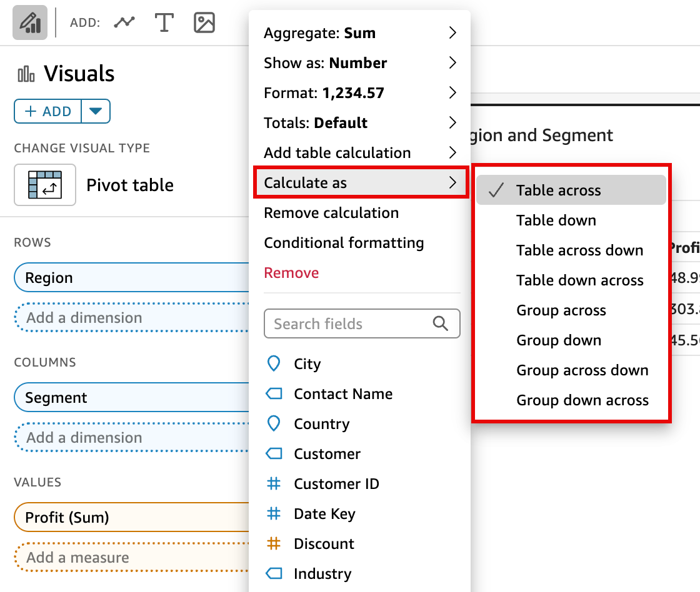Click the orange Discount field icon
700x592 pixels.
(274, 543)
